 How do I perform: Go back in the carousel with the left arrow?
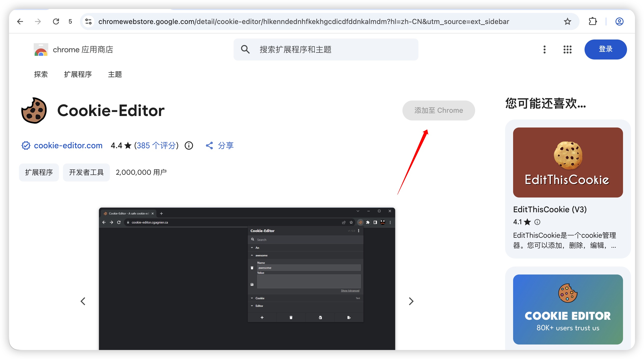[x=83, y=301]
